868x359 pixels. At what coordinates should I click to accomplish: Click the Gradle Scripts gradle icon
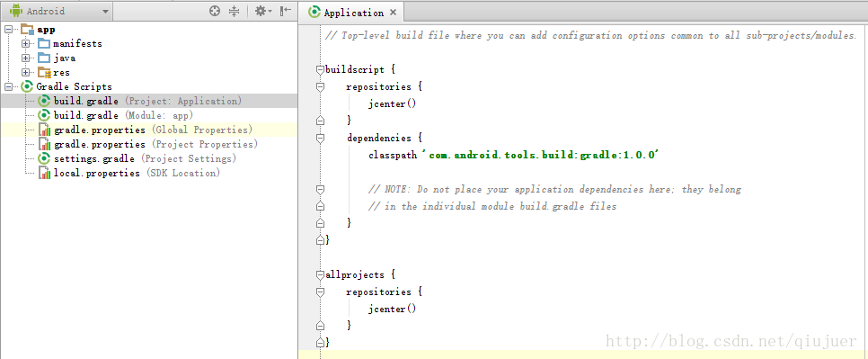pos(27,86)
